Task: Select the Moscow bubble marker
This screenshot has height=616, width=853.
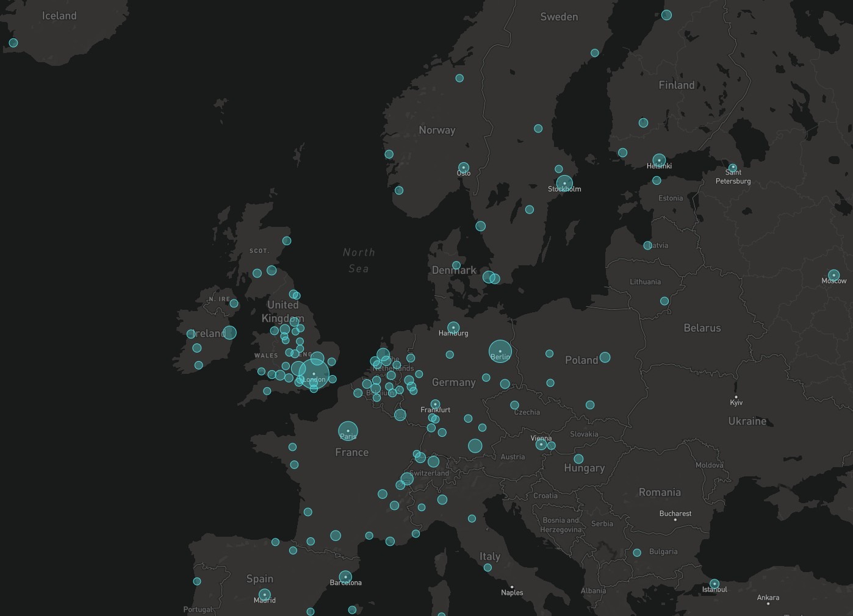Action: tap(833, 275)
